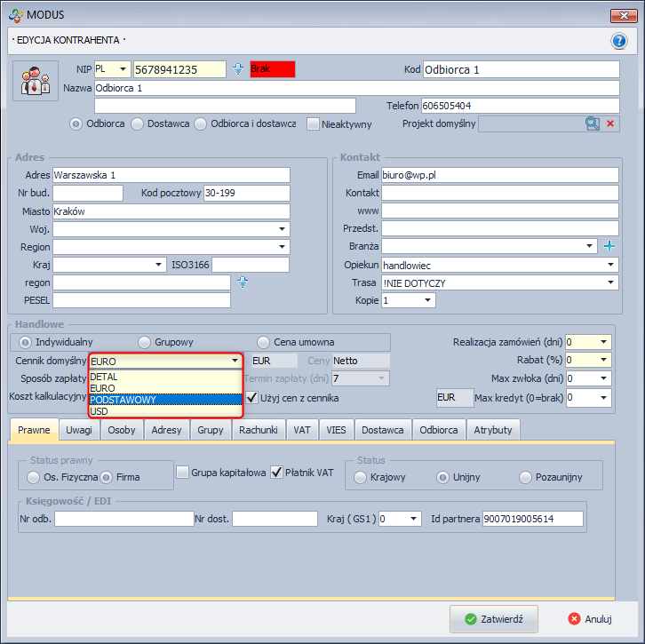Click the download arrow icon beside regon field
This screenshot has width=645, height=644.
point(241,282)
